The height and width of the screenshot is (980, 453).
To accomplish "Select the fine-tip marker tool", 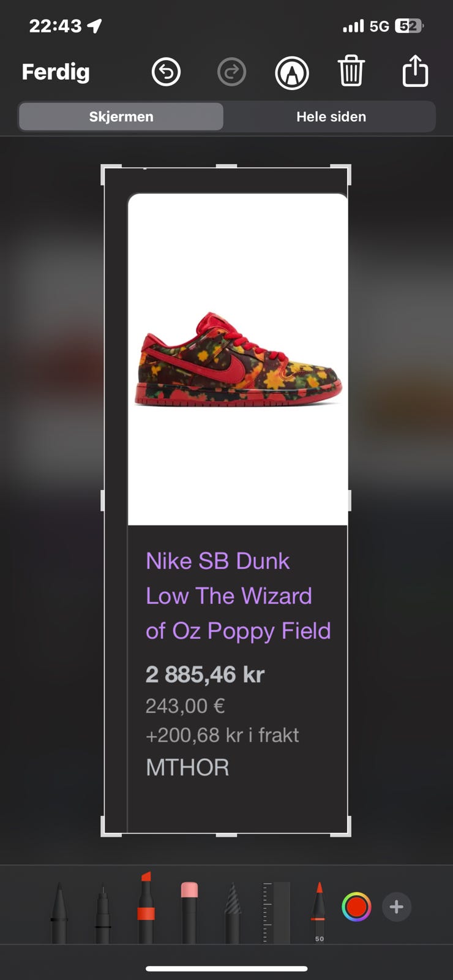I will pos(103,913).
